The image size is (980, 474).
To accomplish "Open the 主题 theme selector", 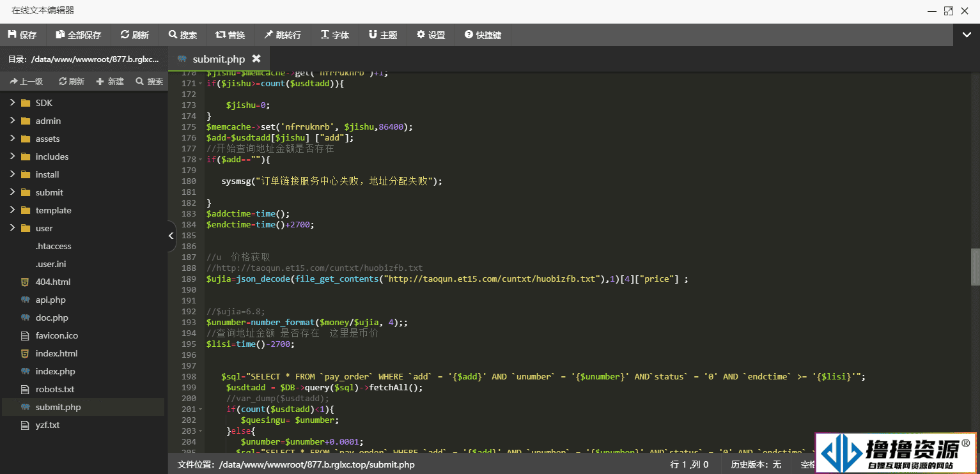I will point(383,35).
